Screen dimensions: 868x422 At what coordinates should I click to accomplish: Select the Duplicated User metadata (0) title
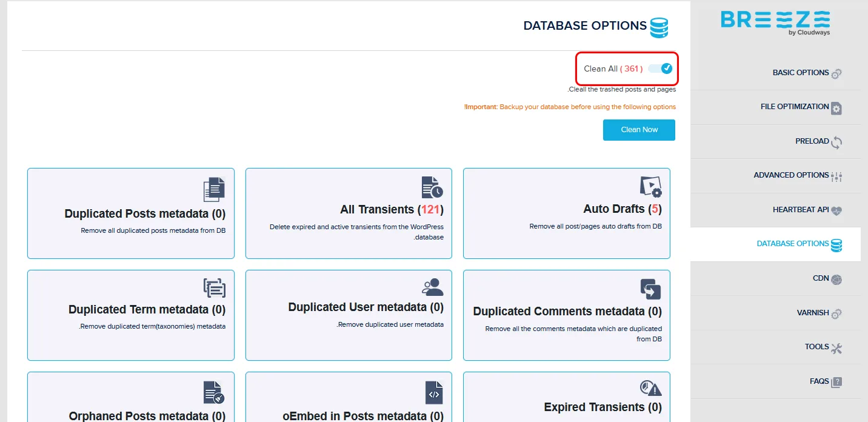366,307
